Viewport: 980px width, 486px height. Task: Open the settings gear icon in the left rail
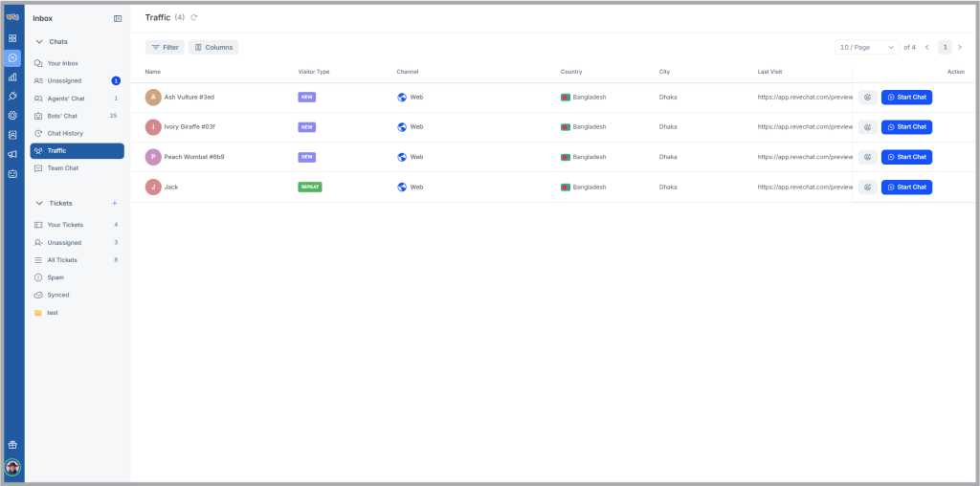coord(12,116)
